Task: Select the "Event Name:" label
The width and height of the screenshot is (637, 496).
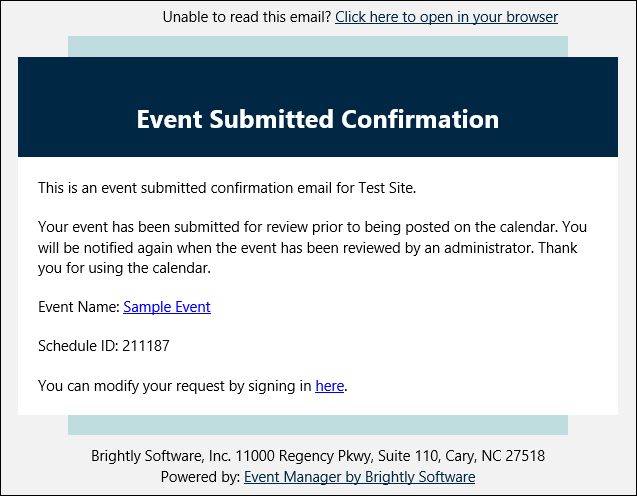Action: 79,307
